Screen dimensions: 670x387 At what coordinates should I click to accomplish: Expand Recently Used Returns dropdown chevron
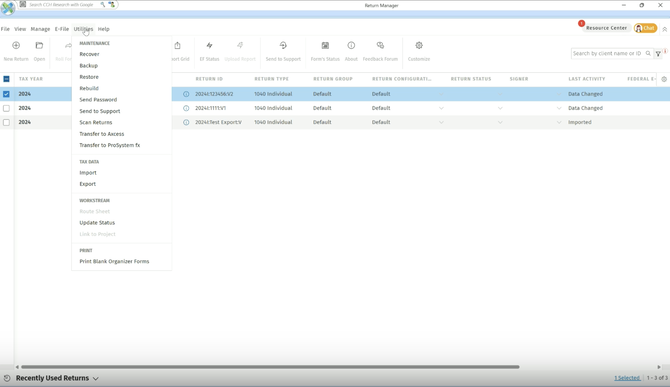tap(96, 378)
